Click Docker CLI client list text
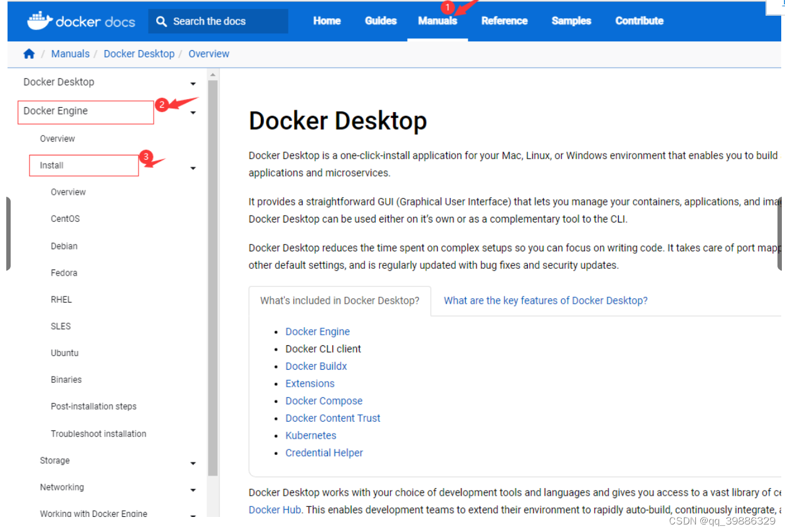This screenshot has height=532, width=785. (324, 349)
